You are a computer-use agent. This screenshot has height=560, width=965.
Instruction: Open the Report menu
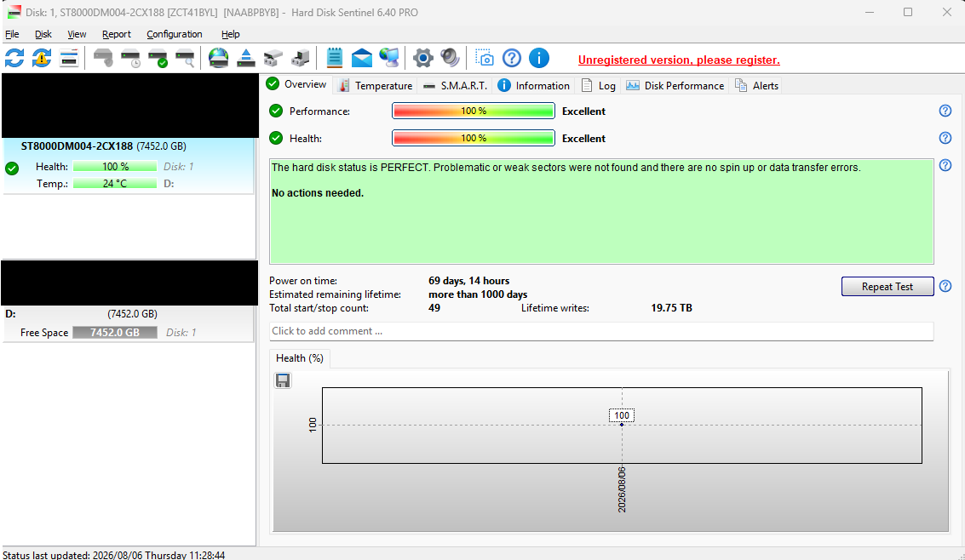[x=117, y=34]
